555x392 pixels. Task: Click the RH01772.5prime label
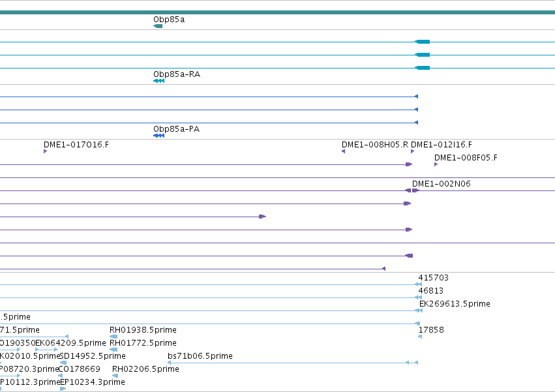(x=143, y=343)
